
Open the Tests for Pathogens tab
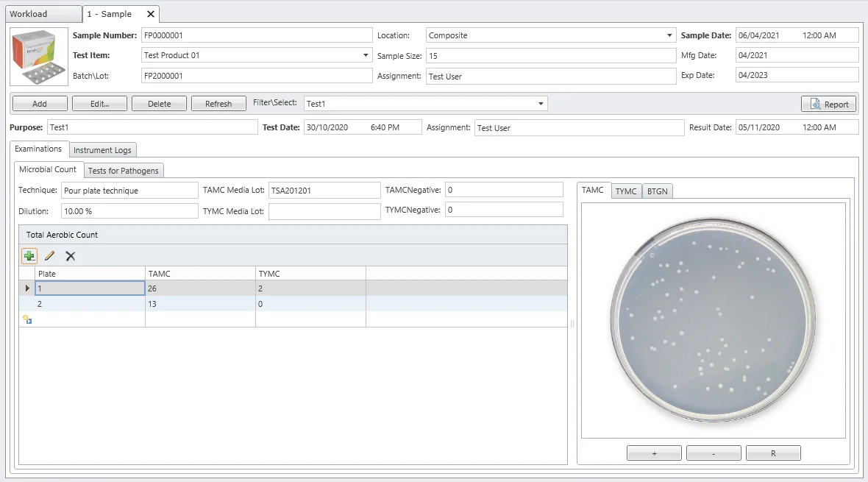coord(124,170)
